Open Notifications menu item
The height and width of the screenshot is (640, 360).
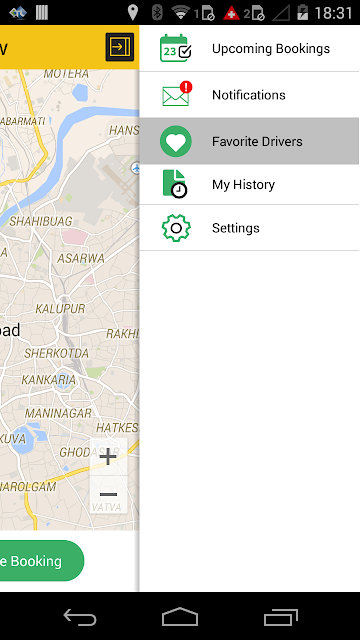(x=249, y=95)
